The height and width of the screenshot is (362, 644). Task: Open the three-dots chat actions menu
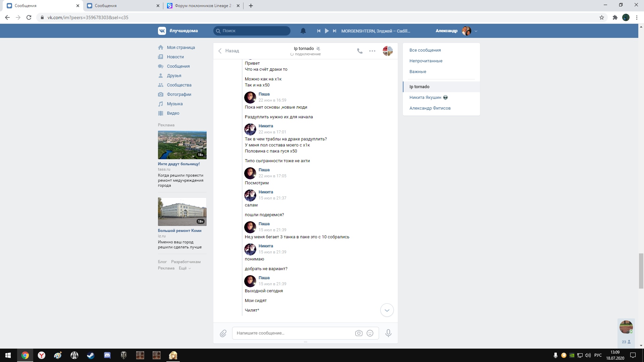(x=372, y=51)
